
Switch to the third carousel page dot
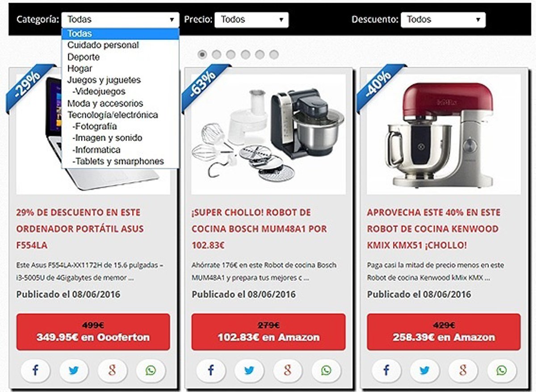[x=231, y=54]
